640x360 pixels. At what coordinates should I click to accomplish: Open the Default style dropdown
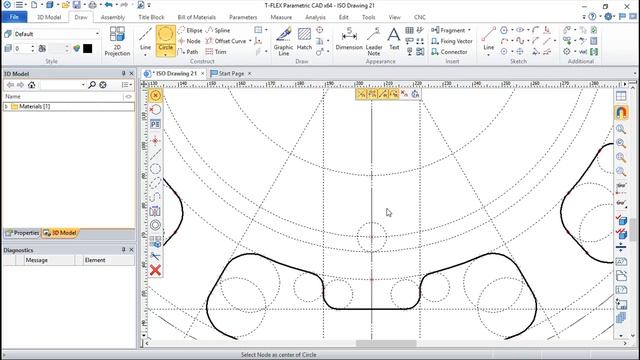click(x=98, y=34)
